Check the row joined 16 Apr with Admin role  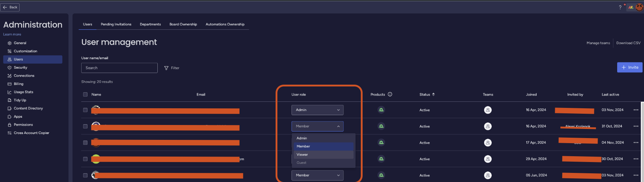pyautogui.click(x=85, y=110)
